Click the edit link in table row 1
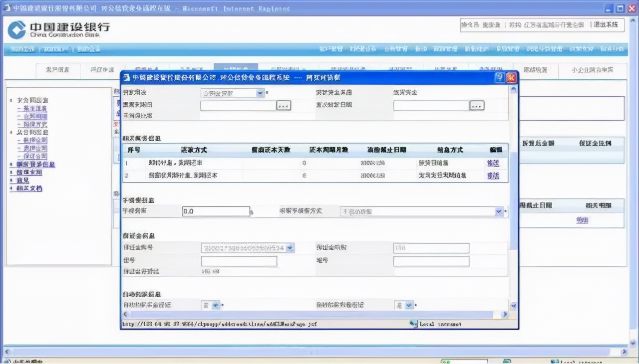The height and width of the screenshot is (364, 639). pos(493,163)
